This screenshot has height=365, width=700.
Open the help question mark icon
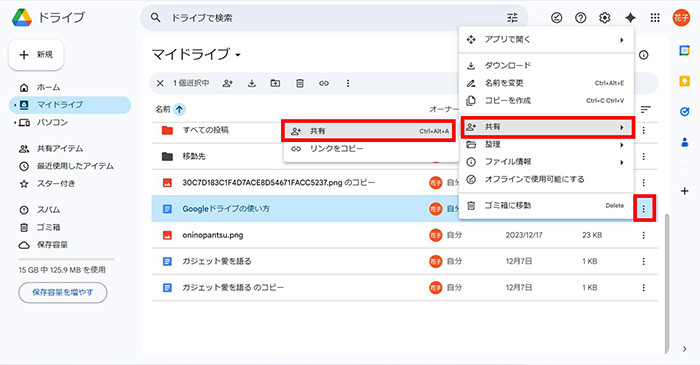(580, 18)
